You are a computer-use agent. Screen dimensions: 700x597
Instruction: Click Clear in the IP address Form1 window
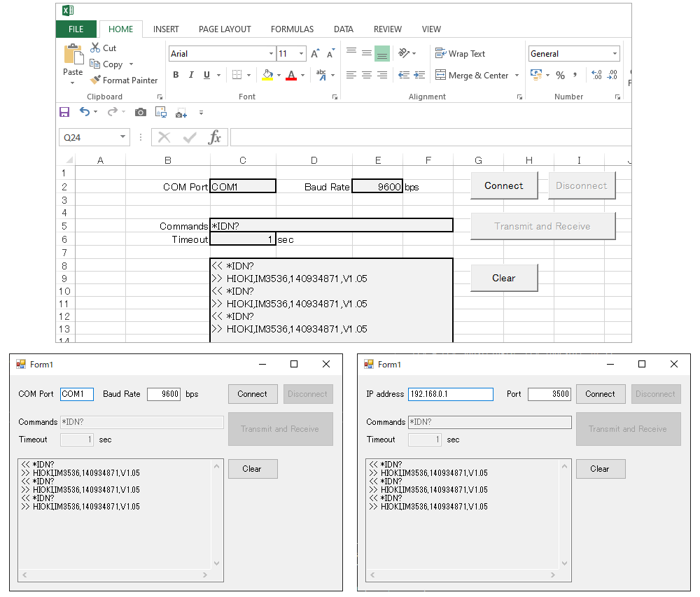pos(601,469)
